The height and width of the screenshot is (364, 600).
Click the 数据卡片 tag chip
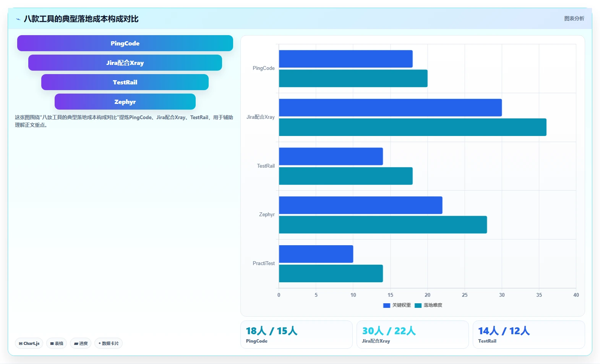(x=109, y=343)
